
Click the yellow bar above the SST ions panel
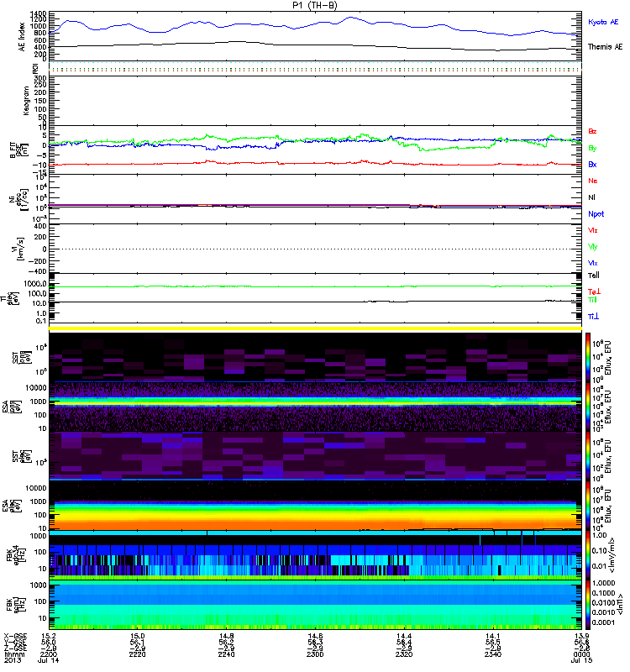pos(315,328)
